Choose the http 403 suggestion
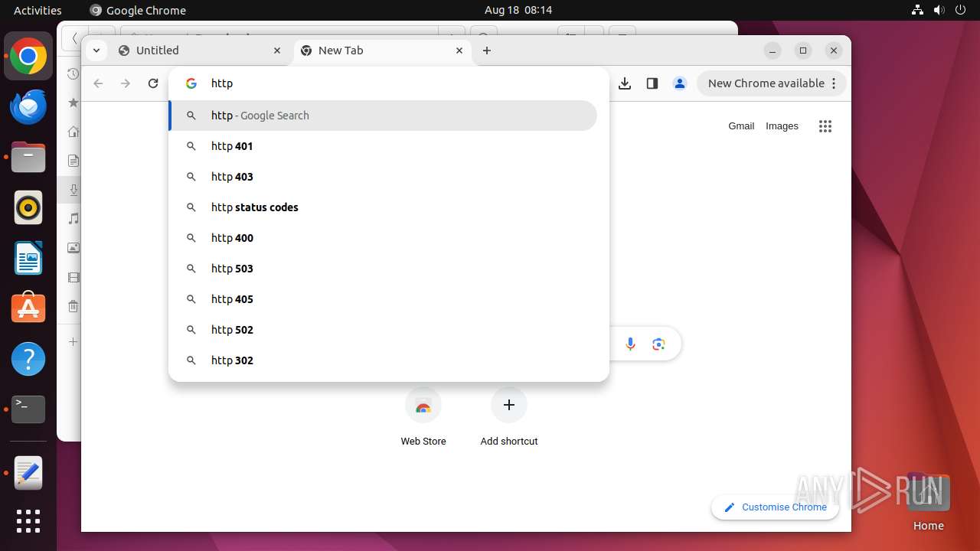Viewport: 980px width, 551px height. point(383,177)
